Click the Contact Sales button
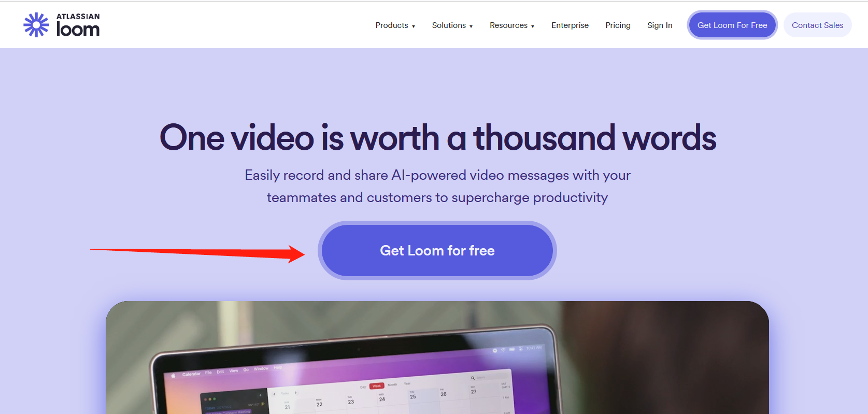 [x=817, y=25]
